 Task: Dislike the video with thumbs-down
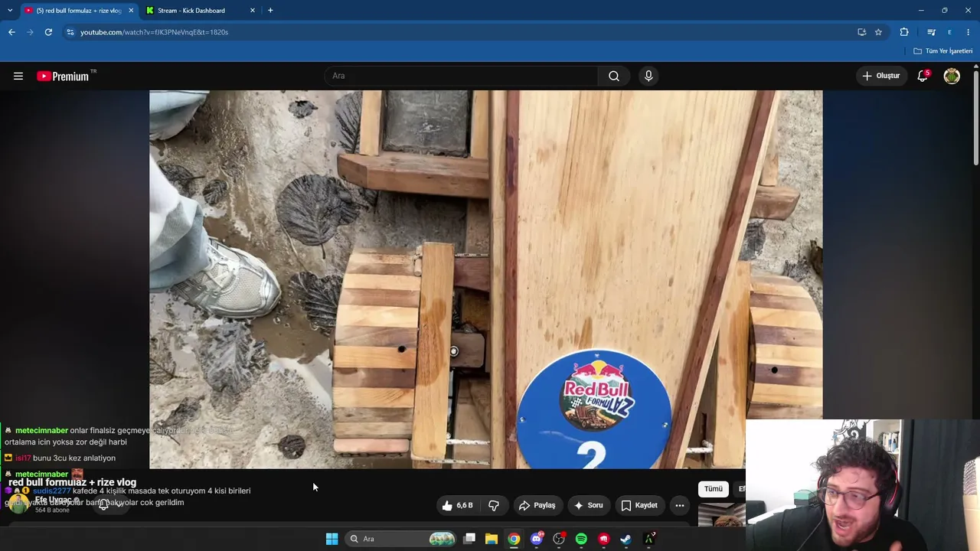(x=494, y=505)
